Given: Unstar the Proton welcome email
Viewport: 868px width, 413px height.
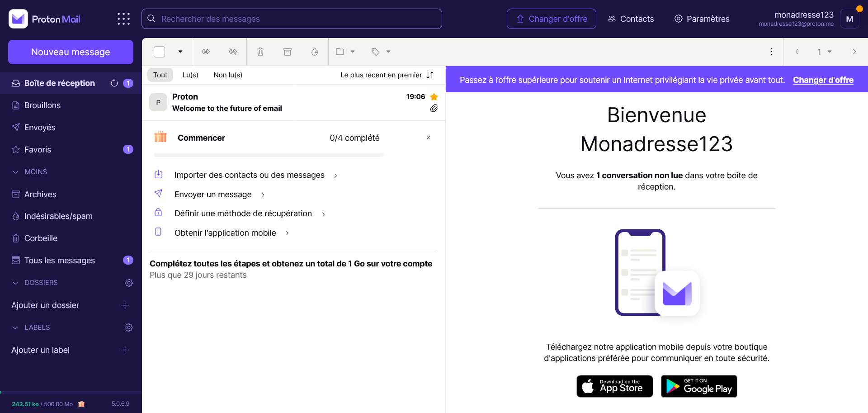Looking at the screenshot, I should tap(434, 97).
